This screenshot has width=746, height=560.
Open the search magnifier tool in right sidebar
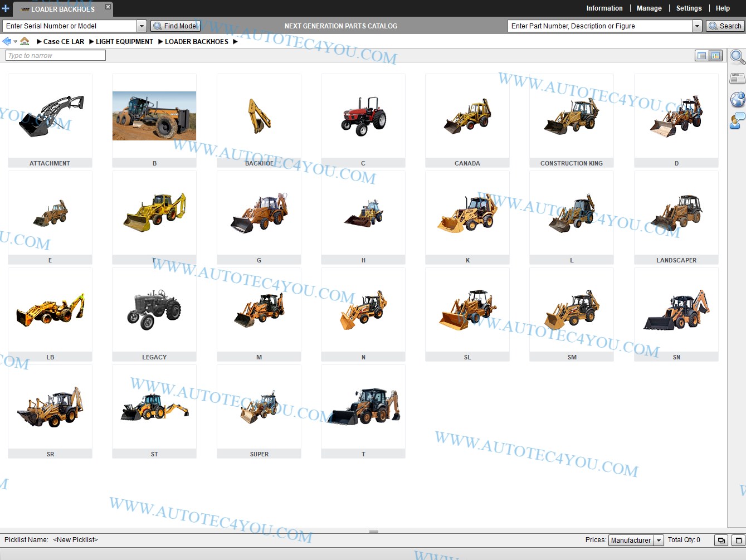tap(737, 57)
